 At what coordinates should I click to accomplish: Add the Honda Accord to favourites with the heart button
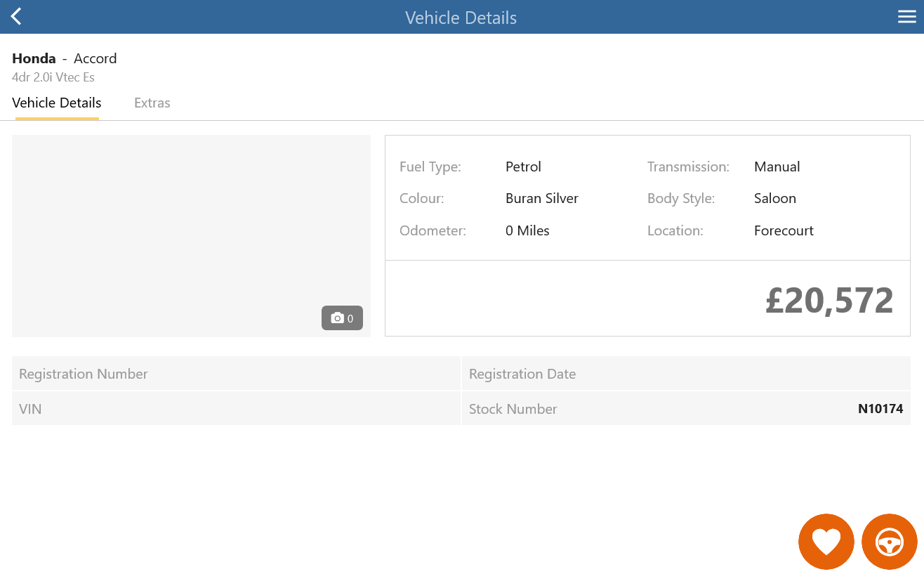pyautogui.click(x=826, y=542)
